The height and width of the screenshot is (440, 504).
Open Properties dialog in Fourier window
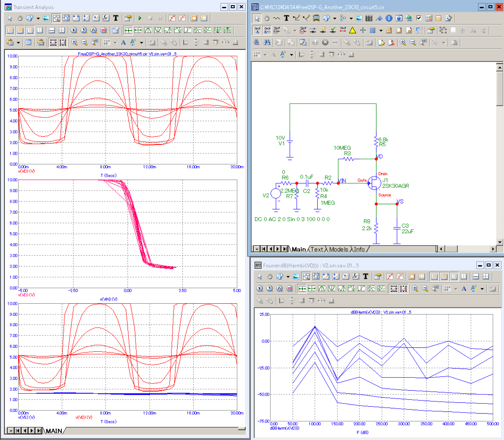378,276
